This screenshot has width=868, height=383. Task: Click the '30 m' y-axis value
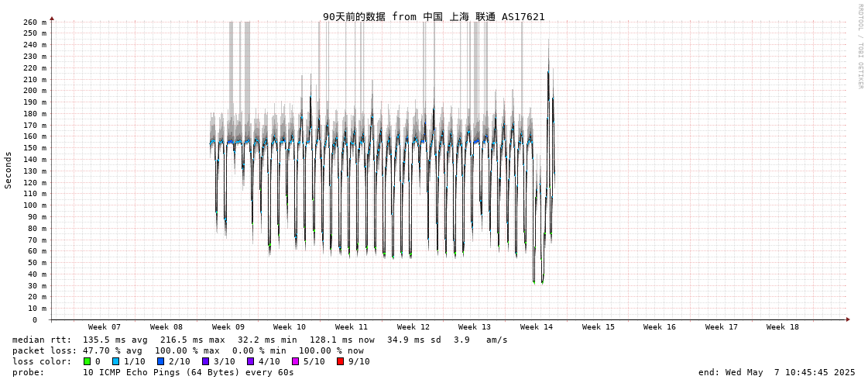point(38,285)
